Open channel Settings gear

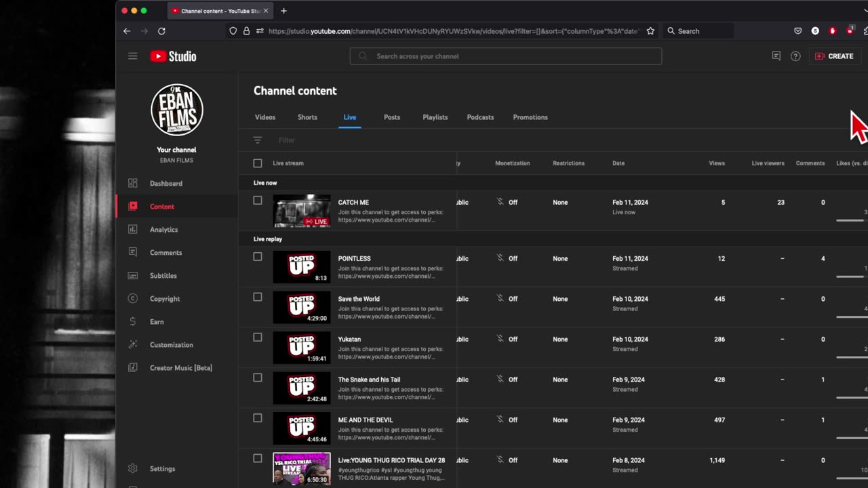(133, 468)
